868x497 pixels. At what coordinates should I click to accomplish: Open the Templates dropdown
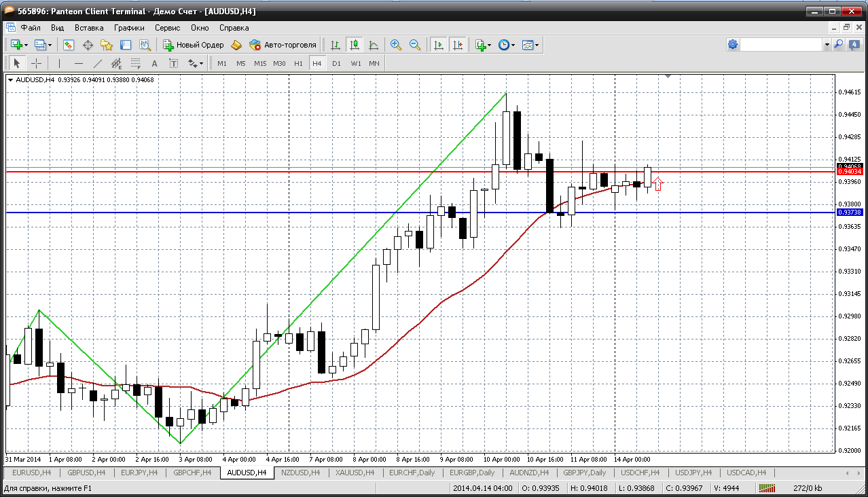tap(530, 45)
